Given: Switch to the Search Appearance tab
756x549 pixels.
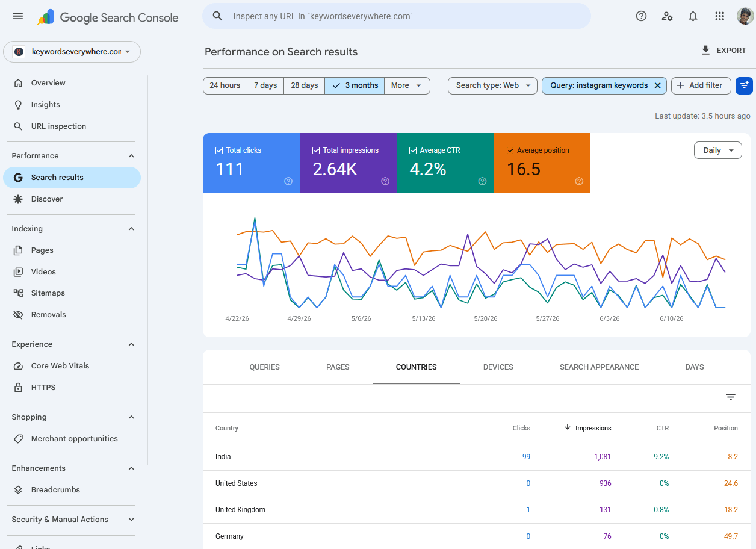Looking at the screenshot, I should coord(599,367).
